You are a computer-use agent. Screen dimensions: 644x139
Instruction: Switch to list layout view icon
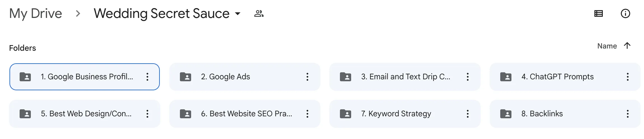click(598, 13)
